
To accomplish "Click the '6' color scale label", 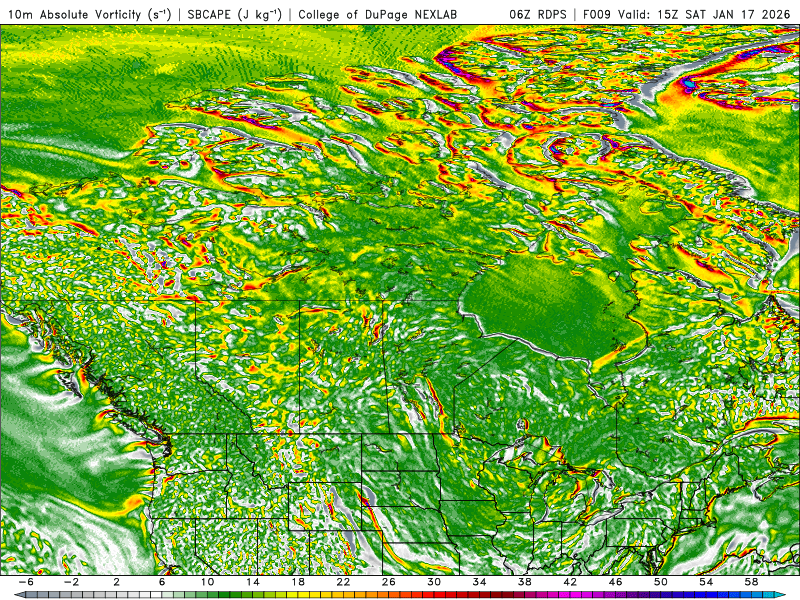I will click(x=162, y=582).
